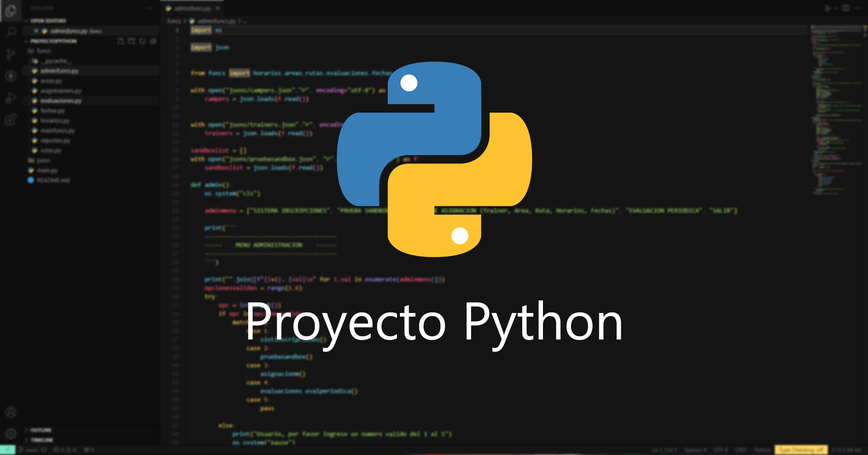868x455 pixels.
Task: Collapse all folders in Explorer
Action: click(153, 41)
